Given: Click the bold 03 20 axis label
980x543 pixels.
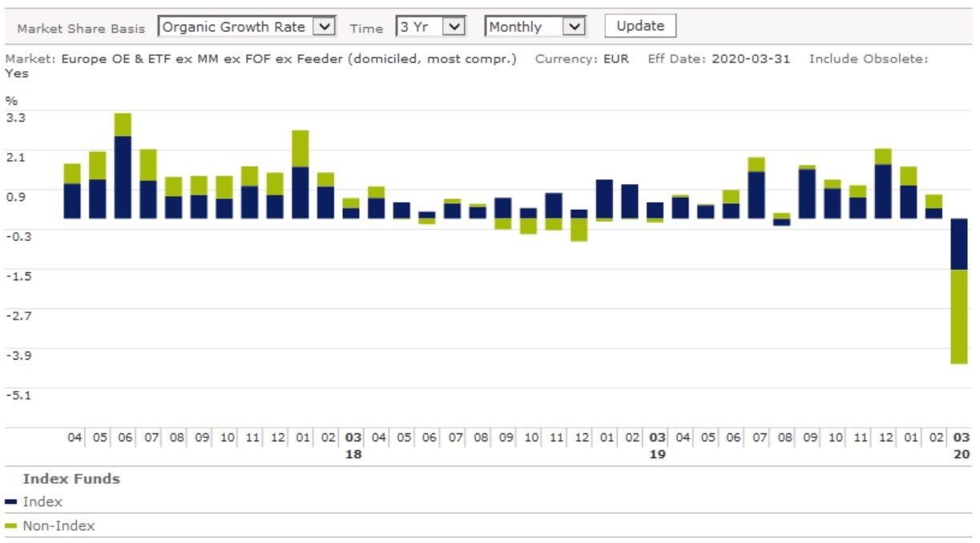Looking at the screenshot, I should [961, 445].
